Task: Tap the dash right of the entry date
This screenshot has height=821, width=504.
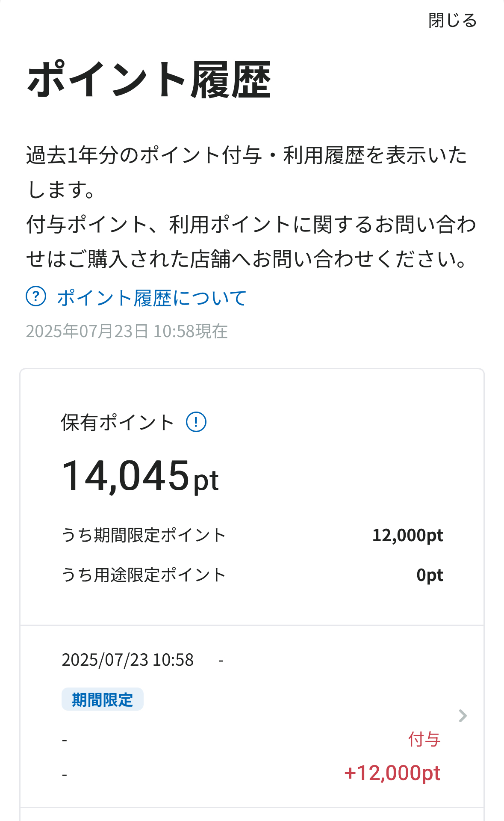Action: point(221,661)
